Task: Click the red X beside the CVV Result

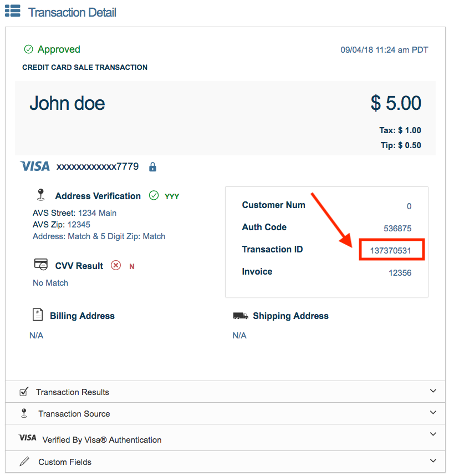Action: coord(116,266)
